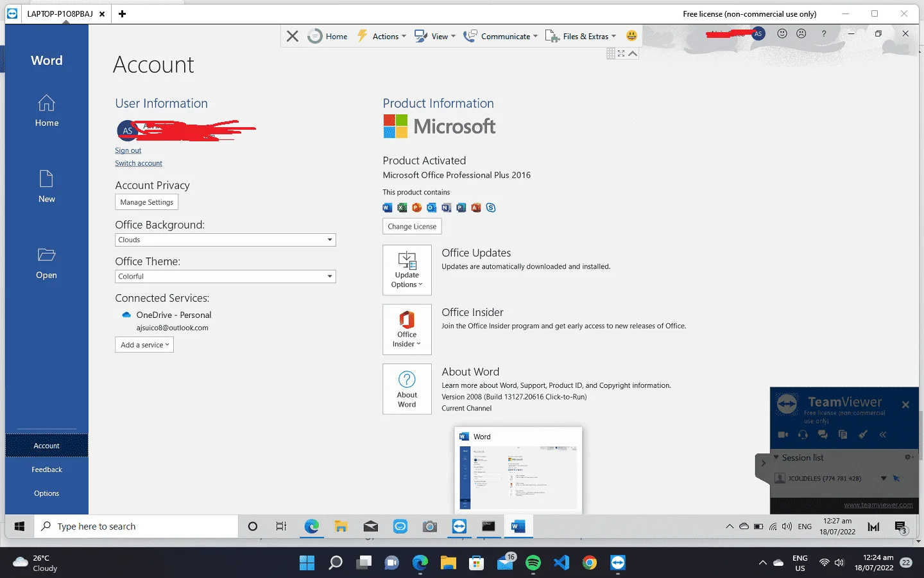Open the Office Insider dropdown button

tap(407, 329)
